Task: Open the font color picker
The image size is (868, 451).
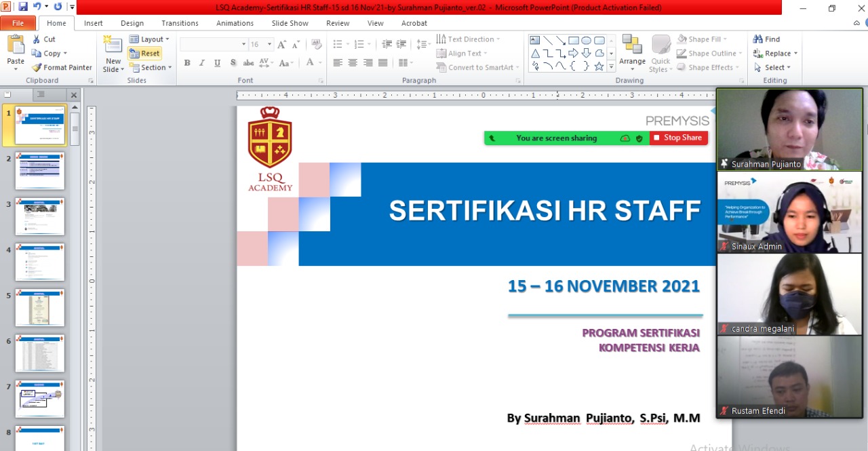Action: (x=313, y=63)
